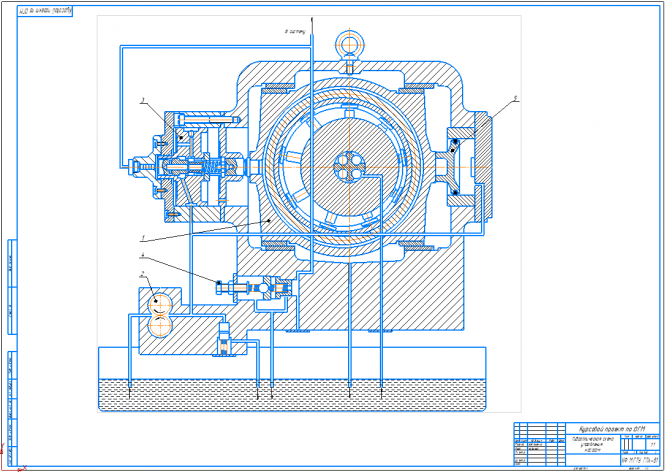Click the right-side piston with seal rings
Image resolution: width=666 pixels, height=473 pixels.
(452, 166)
